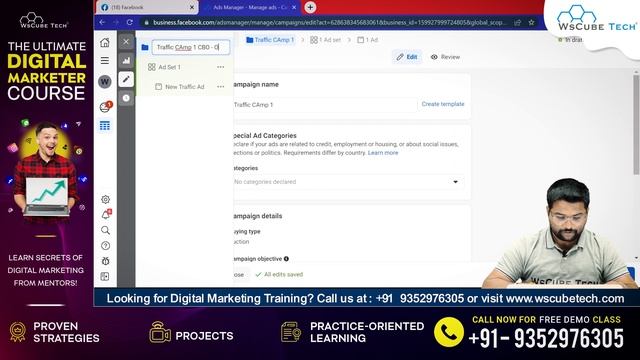This screenshot has width=640, height=360.
Task: Click the share page icon in address bar
Action: 518,22
